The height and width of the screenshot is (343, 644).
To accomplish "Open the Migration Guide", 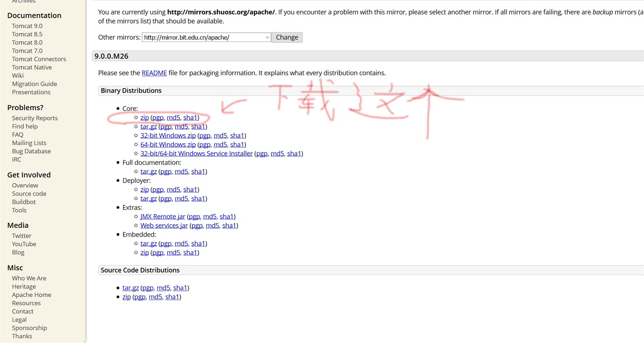I will coord(34,84).
